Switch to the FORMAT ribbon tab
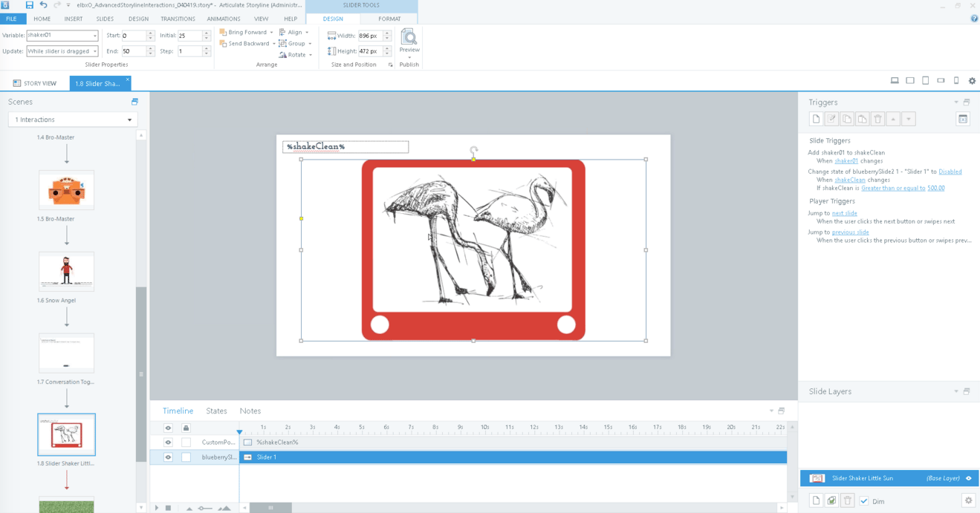Image resolution: width=980 pixels, height=513 pixels. coord(389,19)
